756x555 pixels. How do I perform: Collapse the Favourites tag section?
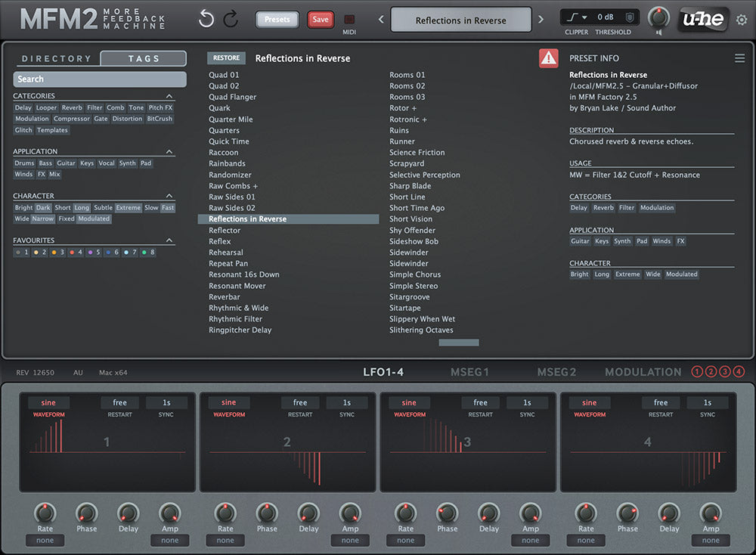[x=169, y=240]
